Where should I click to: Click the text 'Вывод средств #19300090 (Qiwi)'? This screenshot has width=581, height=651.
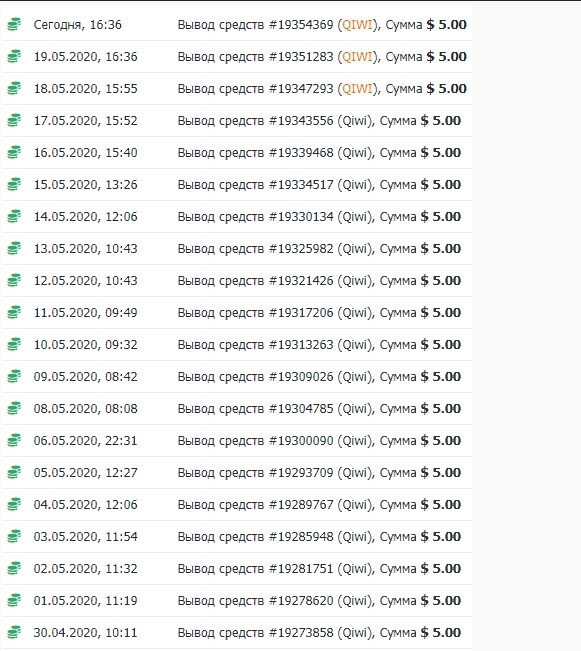pos(275,441)
